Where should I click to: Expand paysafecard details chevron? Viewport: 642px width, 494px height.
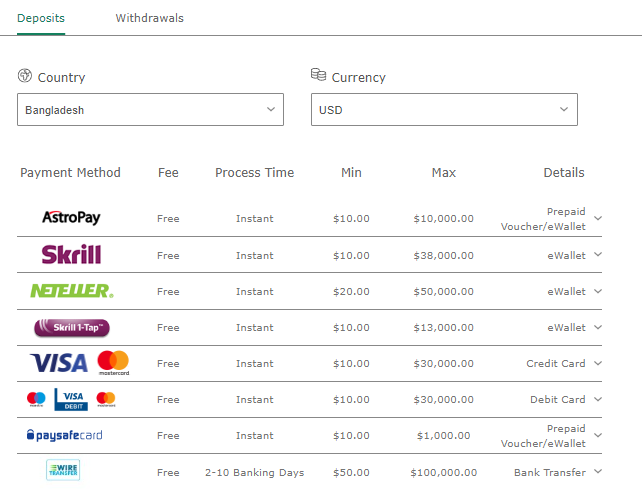tap(598, 435)
